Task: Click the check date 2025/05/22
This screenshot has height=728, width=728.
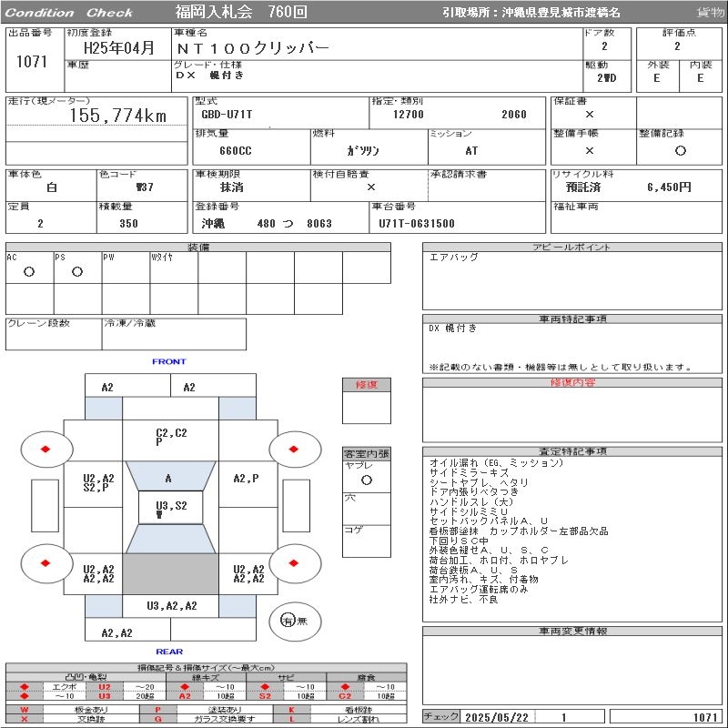Action: [x=497, y=717]
